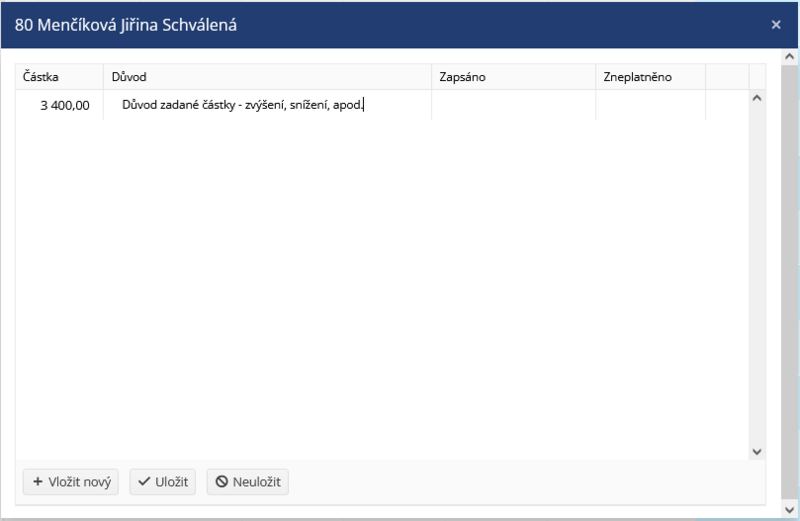Click into the Důvod zadané částky text field
This screenshot has height=521, width=800.
pos(267,105)
